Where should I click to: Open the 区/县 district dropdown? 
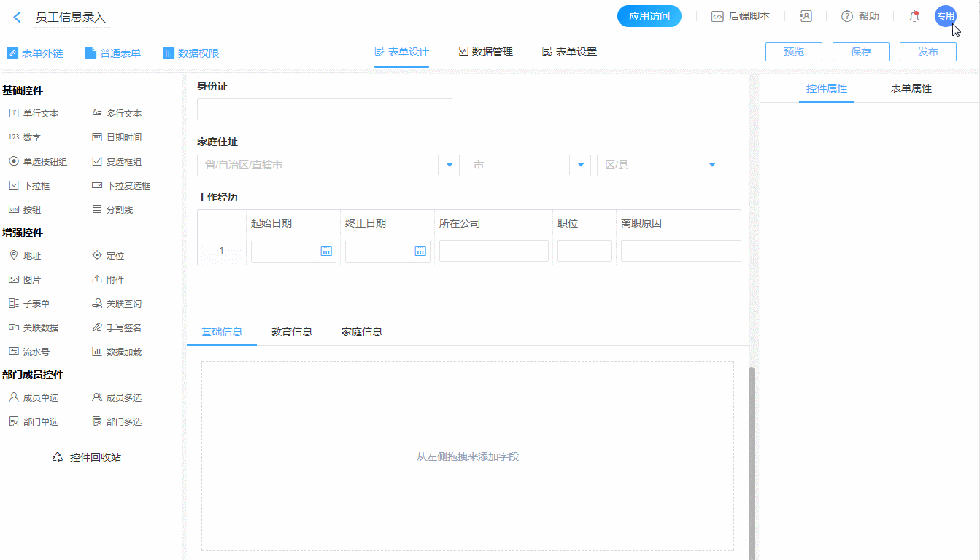point(711,166)
